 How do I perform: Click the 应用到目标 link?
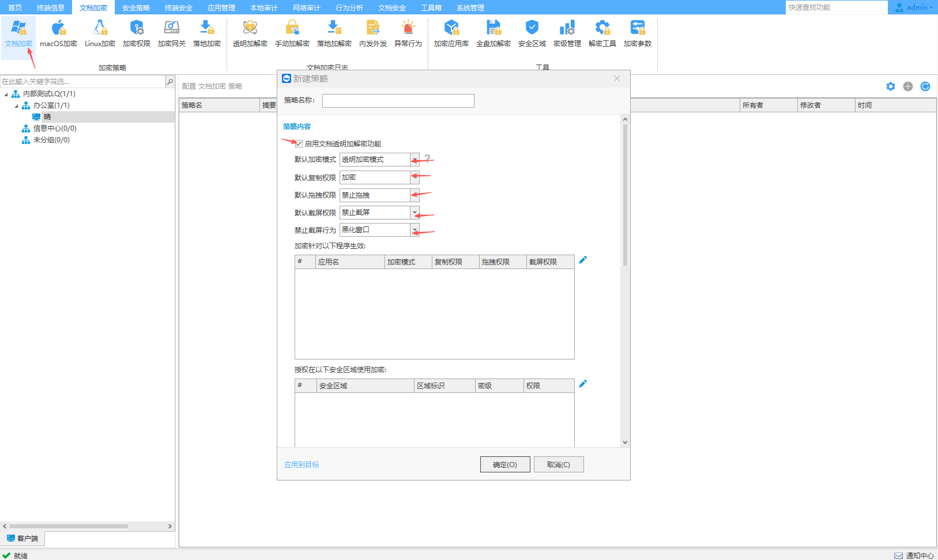pos(302,464)
